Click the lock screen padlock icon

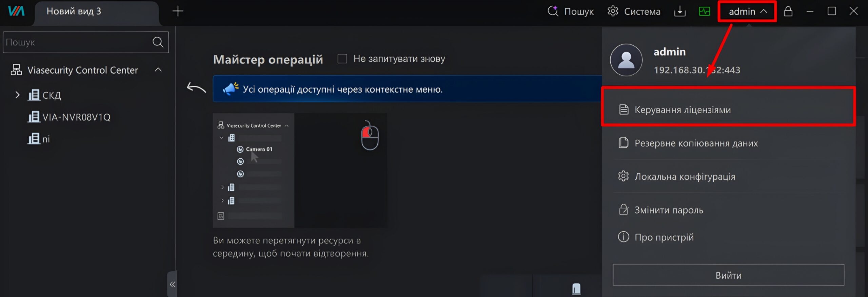[x=788, y=12]
